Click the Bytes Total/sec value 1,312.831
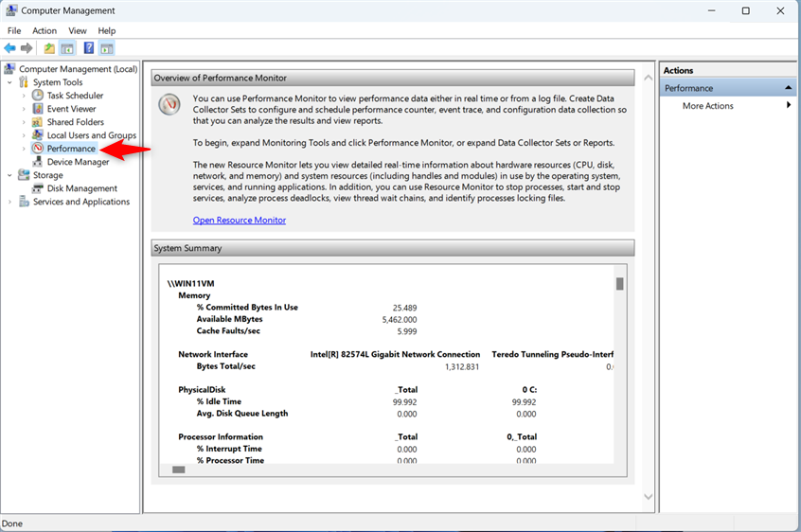The height and width of the screenshot is (532, 801). click(x=462, y=366)
